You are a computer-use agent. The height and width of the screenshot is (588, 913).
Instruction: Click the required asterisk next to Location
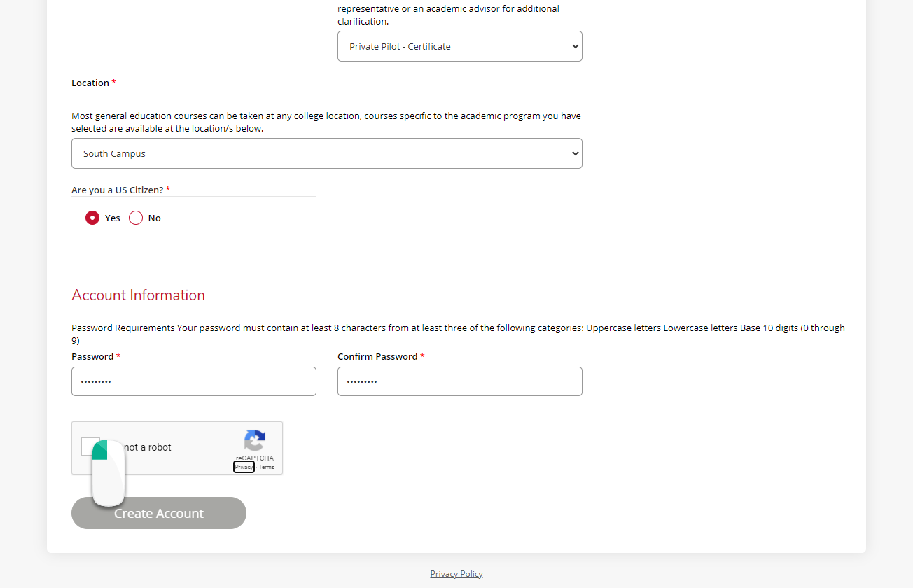tap(115, 82)
